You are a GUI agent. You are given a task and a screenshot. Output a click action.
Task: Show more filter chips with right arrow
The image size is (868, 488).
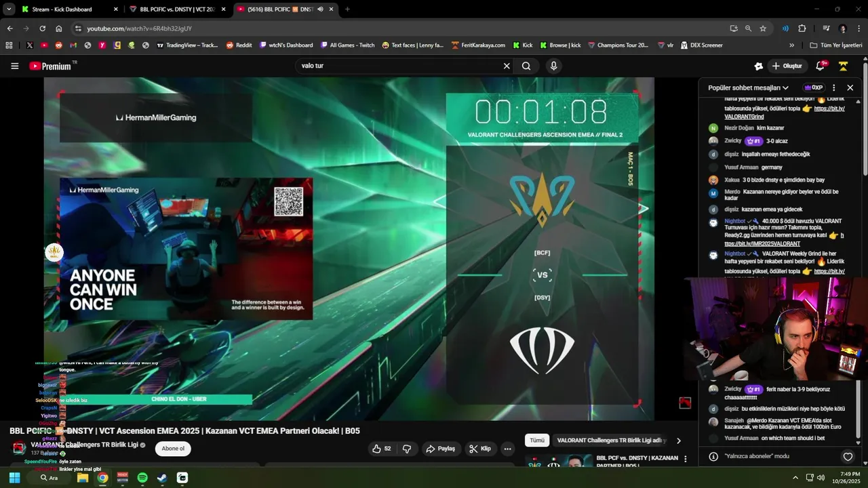678,441
